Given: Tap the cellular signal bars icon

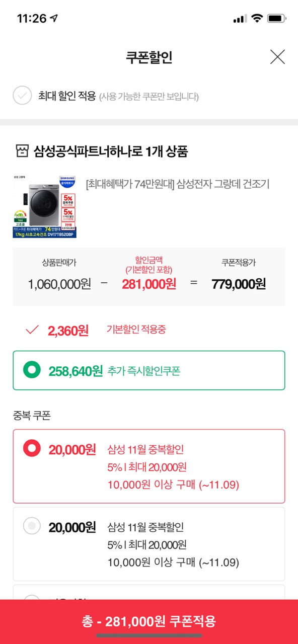Looking at the screenshot, I should (240, 19).
